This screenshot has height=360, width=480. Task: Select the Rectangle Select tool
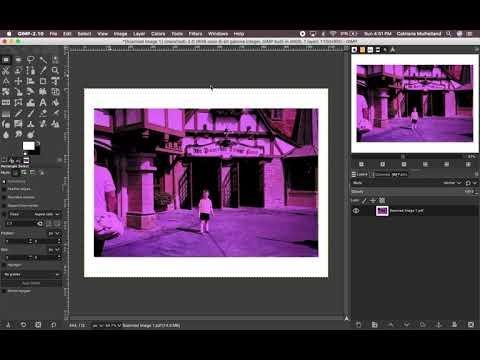coord(6,60)
